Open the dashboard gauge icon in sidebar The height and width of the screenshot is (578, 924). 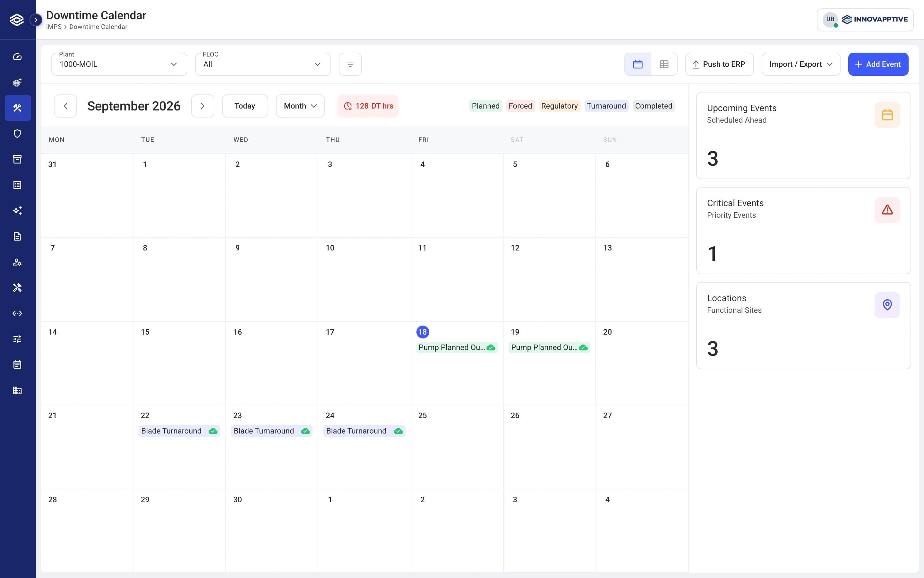pyautogui.click(x=17, y=57)
